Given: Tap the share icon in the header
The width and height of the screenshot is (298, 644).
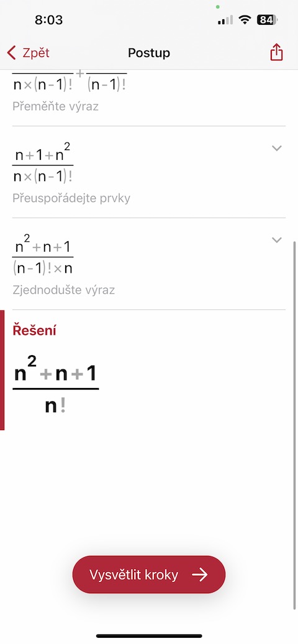Looking at the screenshot, I should point(277,53).
